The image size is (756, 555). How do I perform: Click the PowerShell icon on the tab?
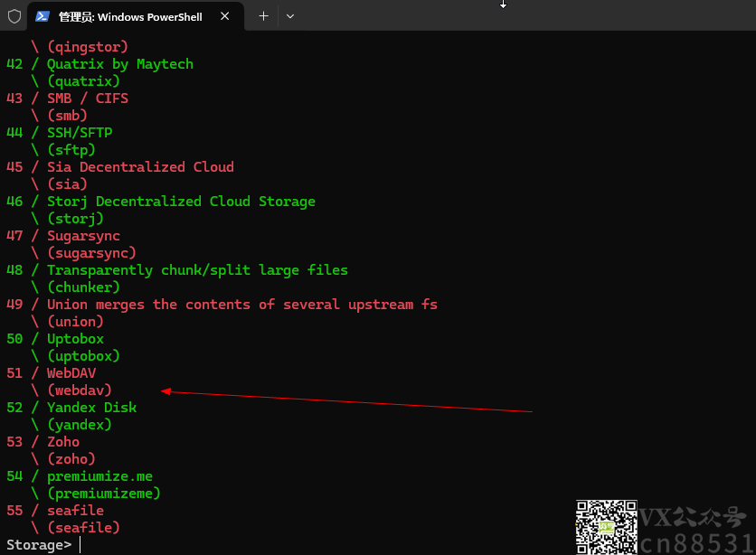pos(43,16)
